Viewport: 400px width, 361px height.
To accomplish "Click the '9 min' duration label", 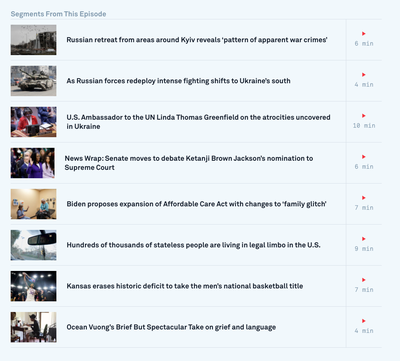I will coord(364,249).
